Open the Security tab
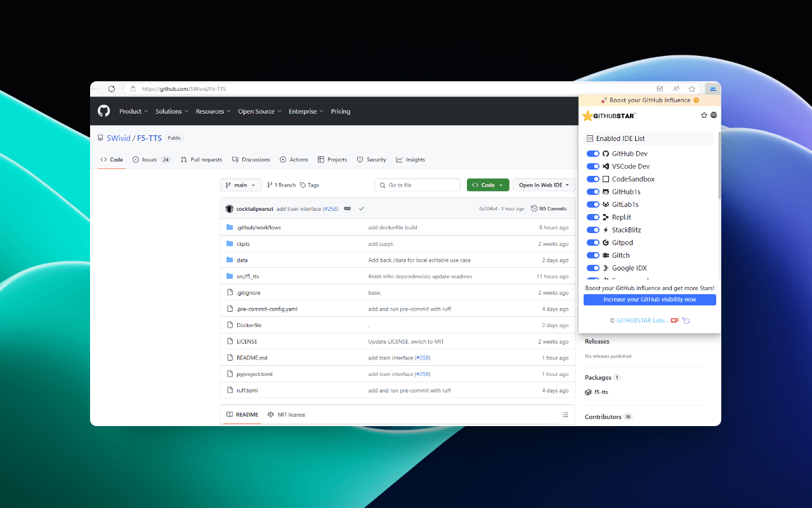Image resolution: width=812 pixels, height=508 pixels. tap(372, 159)
